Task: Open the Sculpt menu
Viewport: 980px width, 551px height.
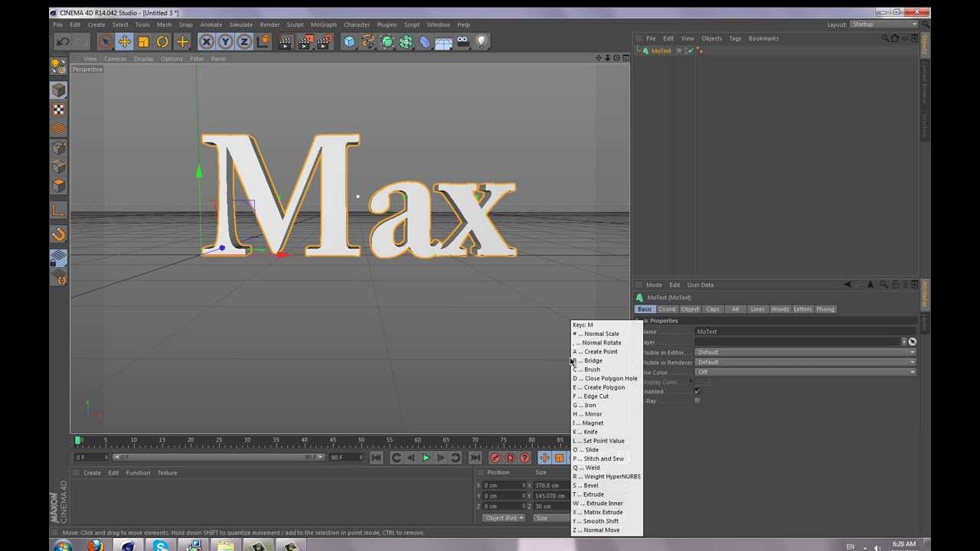Action: [x=295, y=24]
